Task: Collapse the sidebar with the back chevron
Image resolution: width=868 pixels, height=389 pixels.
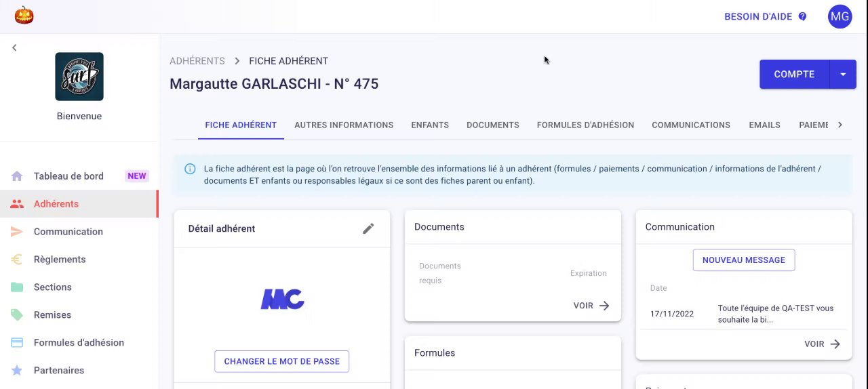Action: pyautogui.click(x=14, y=47)
